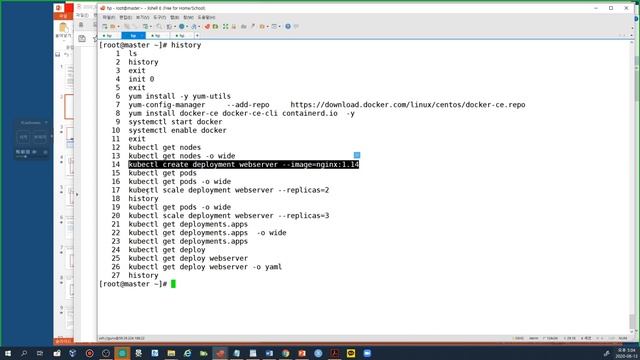Image resolution: width=640 pixels, height=360 pixels.
Task: Toggle full screen with the green arrows icon
Action: pos(225,27)
